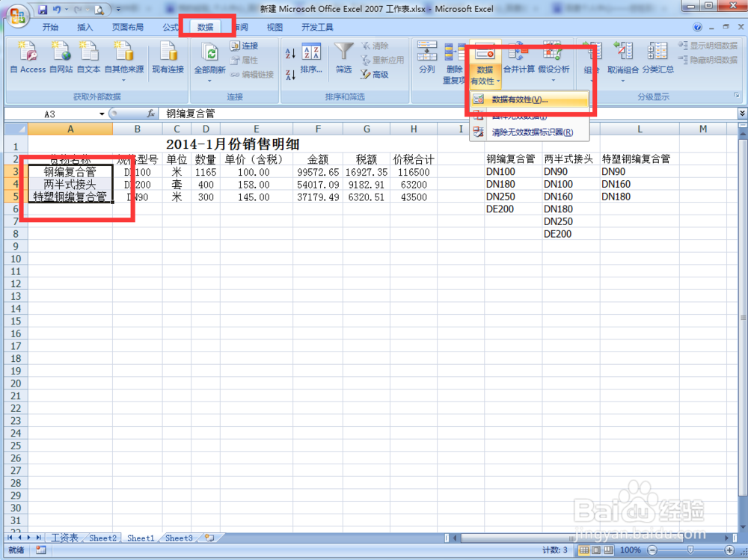Switch to Normal view in status bar
The image size is (748, 560).
click(x=584, y=550)
